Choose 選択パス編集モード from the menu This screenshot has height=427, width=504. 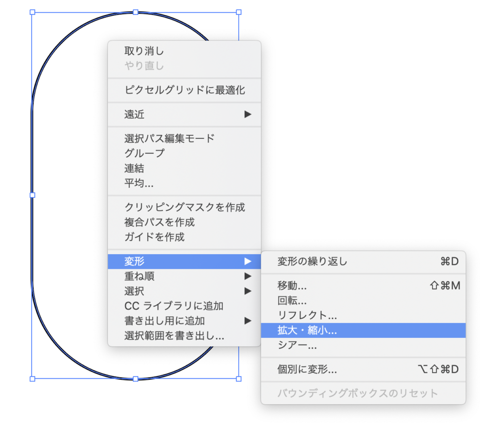click(169, 138)
